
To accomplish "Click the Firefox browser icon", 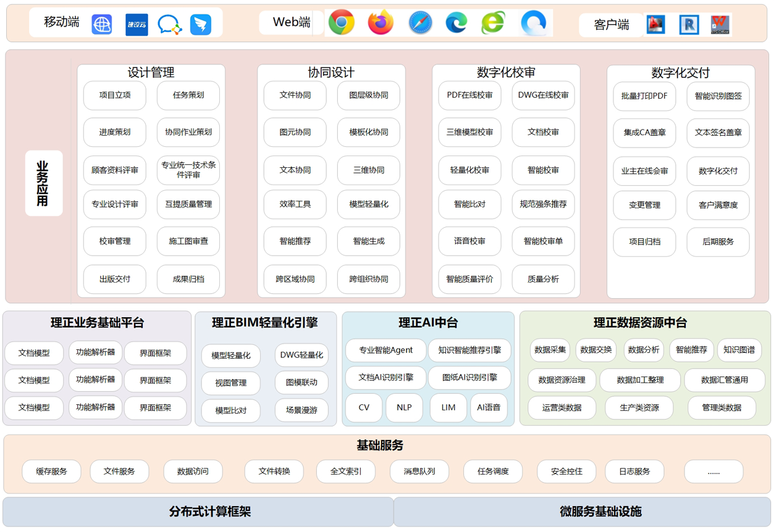I will [x=381, y=23].
